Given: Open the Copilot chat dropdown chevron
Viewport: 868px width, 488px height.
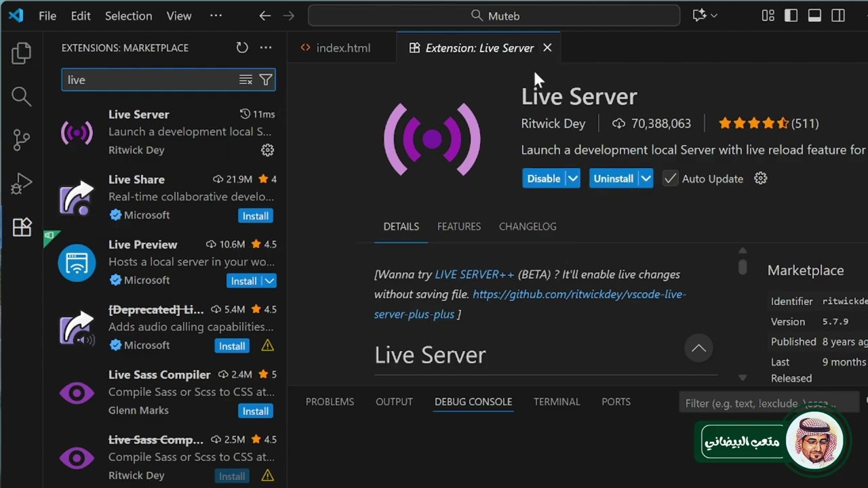Looking at the screenshot, I should tap(714, 16).
